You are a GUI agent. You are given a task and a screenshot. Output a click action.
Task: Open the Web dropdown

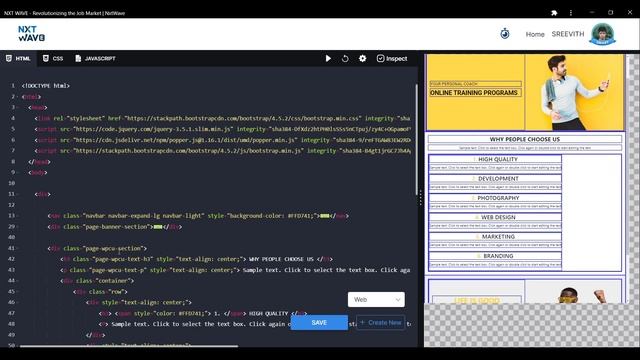[376, 300]
